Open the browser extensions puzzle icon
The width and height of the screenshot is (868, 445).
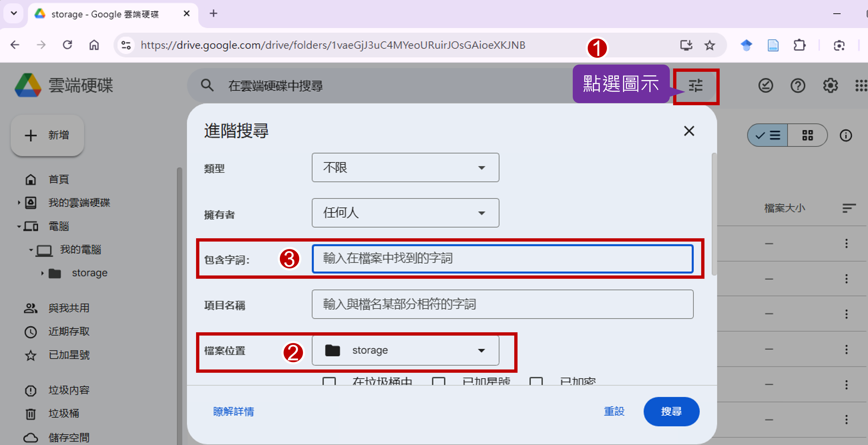click(799, 45)
